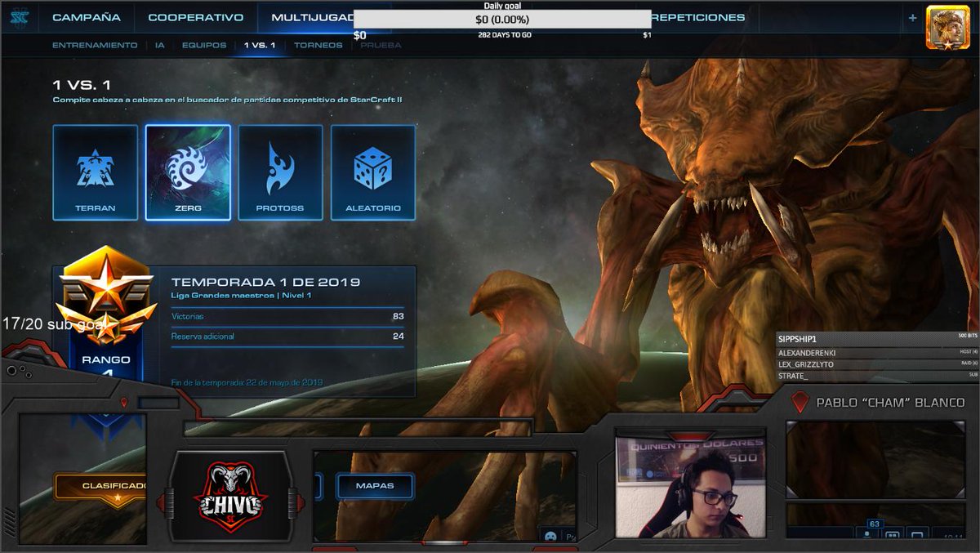980x553 pixels.
Task: Open the Campaña tab
Action: [x=87, y=17]
